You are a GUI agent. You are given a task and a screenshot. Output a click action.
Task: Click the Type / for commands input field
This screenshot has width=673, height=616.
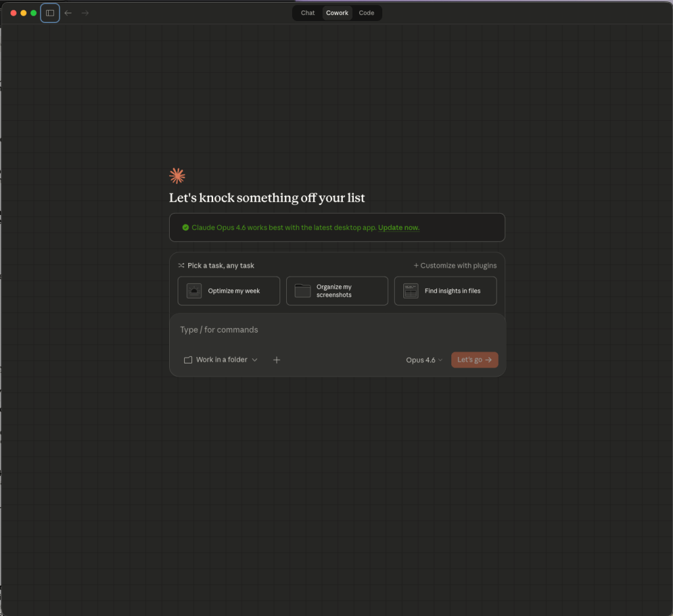(337, 329)
